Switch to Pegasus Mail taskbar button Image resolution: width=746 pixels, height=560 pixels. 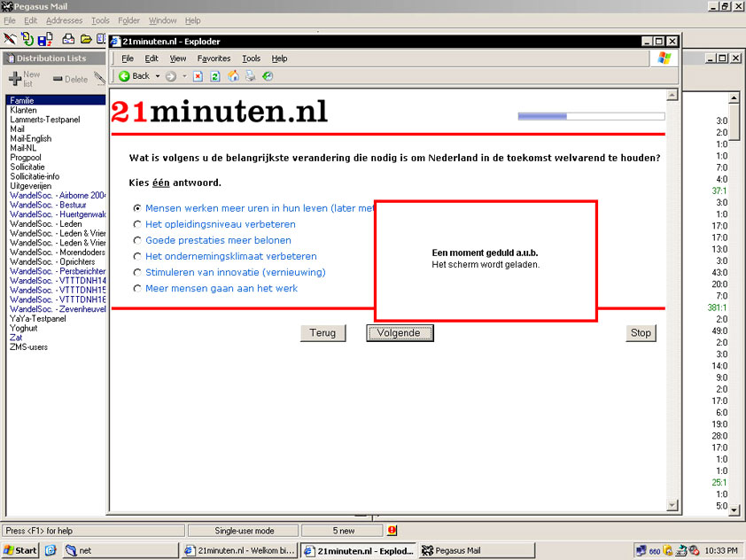tap(477, 550)
